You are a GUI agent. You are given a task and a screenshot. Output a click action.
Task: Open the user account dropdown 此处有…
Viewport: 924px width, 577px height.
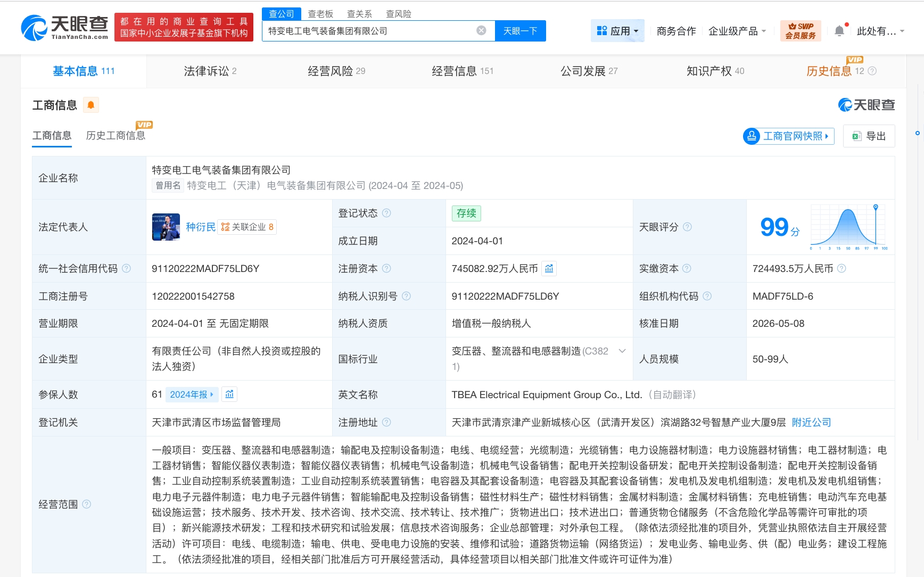(x=880, y=31)
